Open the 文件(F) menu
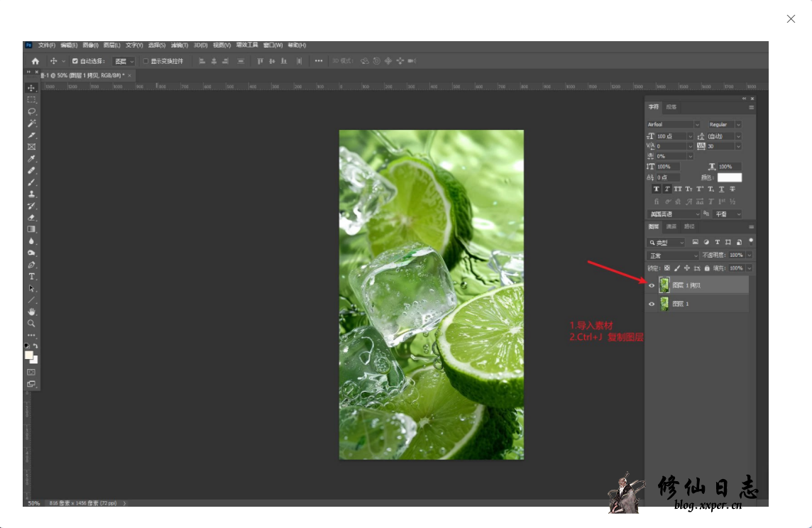This screenshot has height=528, width=812. click(x=46, y=45)
